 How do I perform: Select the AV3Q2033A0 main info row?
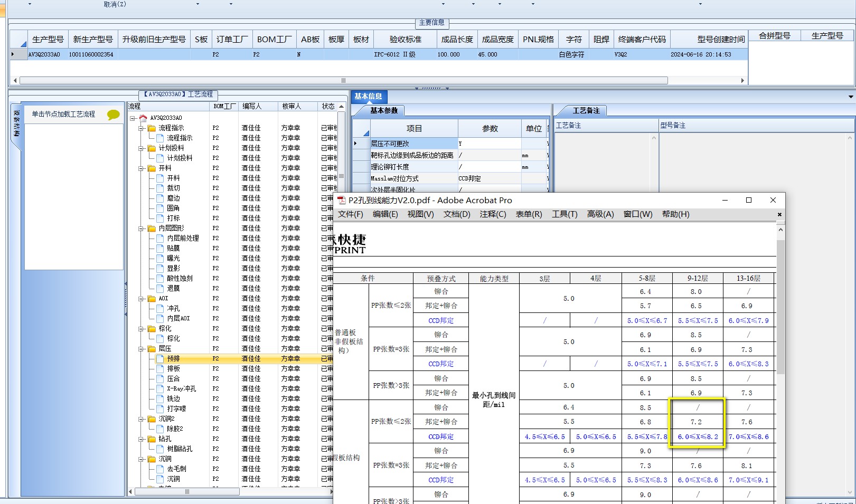pyautogui.click(x=379, y=54)
